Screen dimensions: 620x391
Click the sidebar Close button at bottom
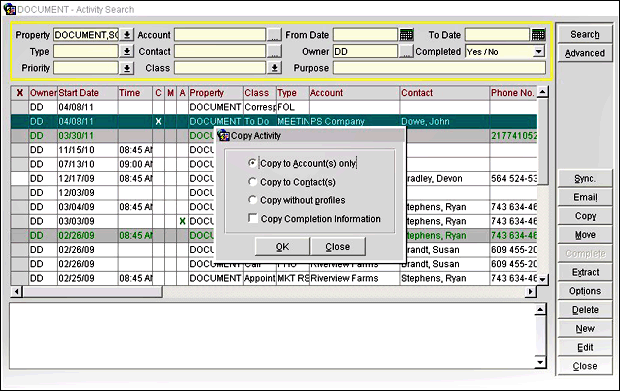coord(585,366)
